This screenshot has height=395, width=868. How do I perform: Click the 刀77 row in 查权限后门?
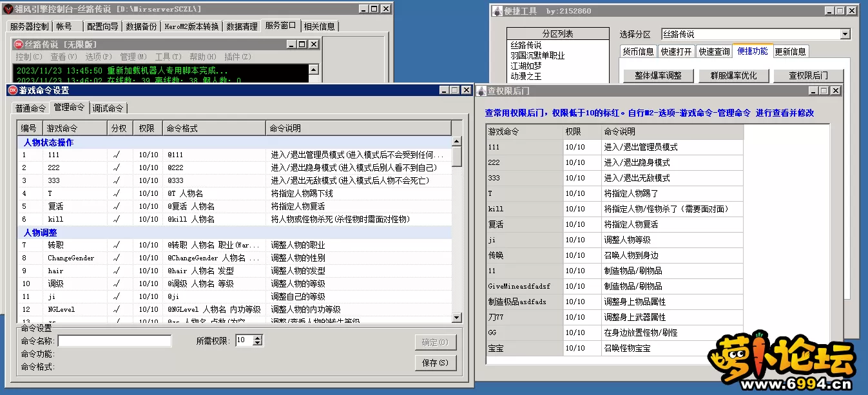614,317
